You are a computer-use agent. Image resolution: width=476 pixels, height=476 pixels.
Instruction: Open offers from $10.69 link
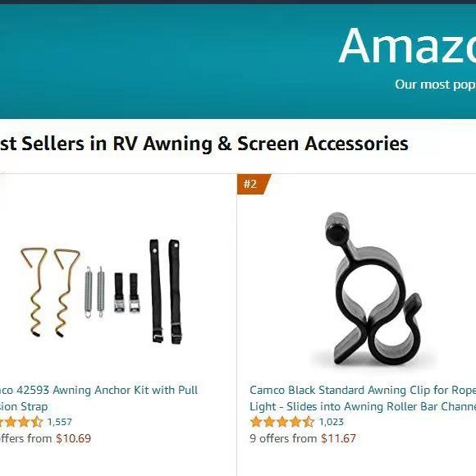45,438
